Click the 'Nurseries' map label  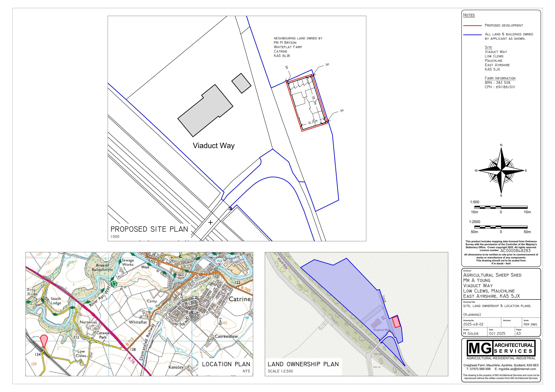[x=88, y=322]
